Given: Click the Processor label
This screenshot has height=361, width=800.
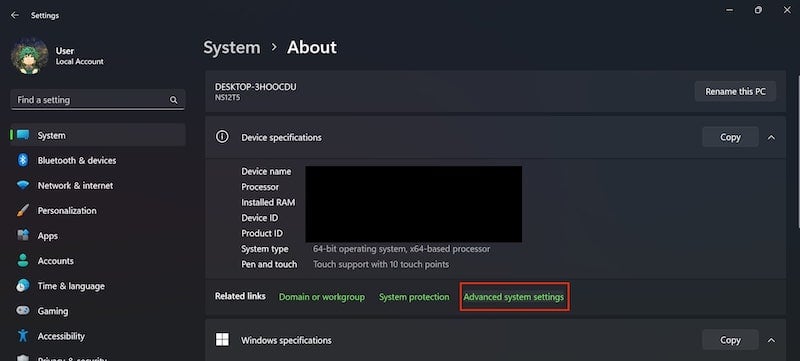Looking at the screenshot, I should point(260,187).
